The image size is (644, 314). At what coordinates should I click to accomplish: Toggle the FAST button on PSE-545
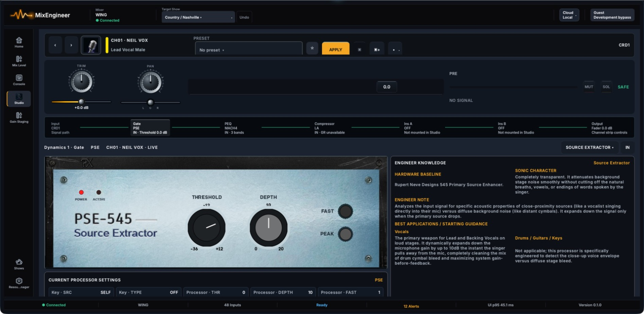click(345, 211)
